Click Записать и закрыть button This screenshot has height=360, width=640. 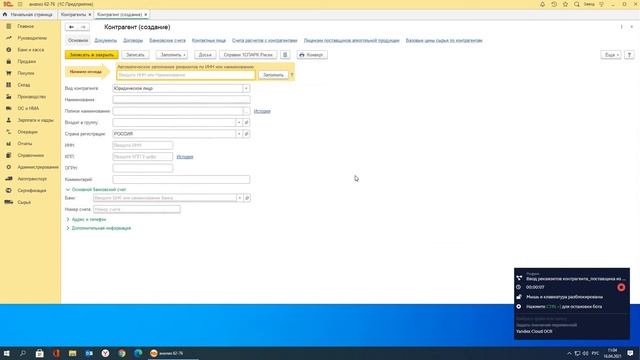[x=92, y=55]
